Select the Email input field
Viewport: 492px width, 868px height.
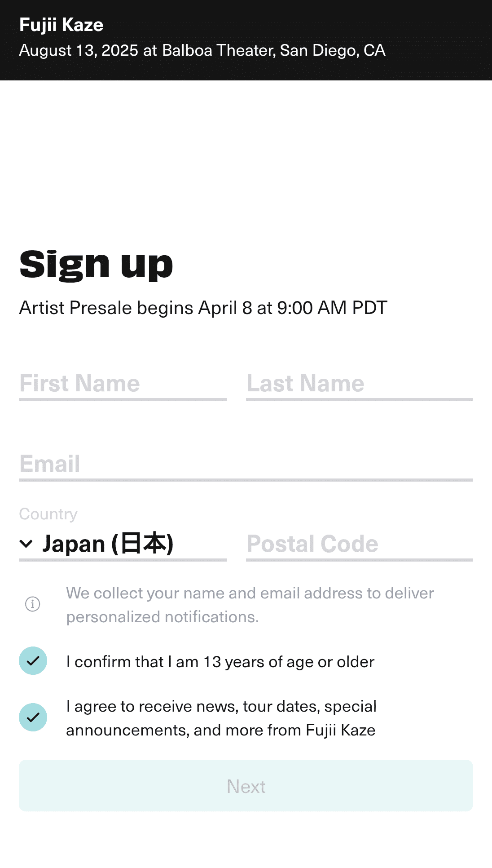point(246,464)
